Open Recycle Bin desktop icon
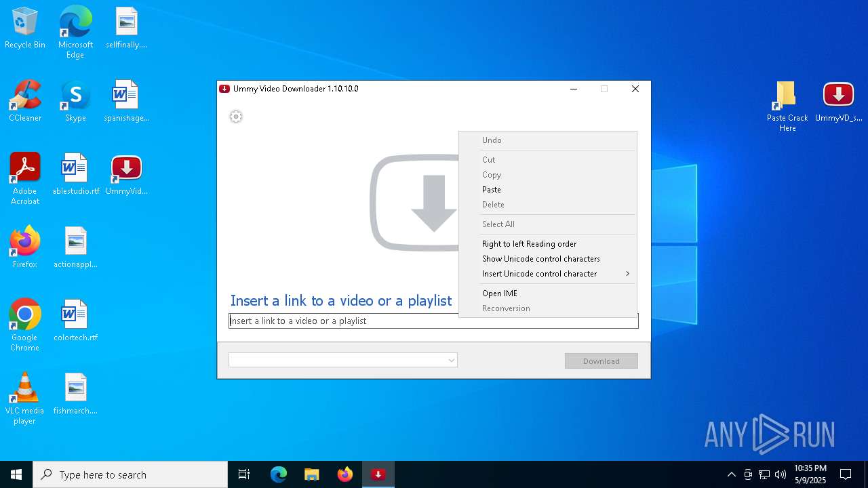This screenshot has width=868, height=488. (x=25, y=28)
